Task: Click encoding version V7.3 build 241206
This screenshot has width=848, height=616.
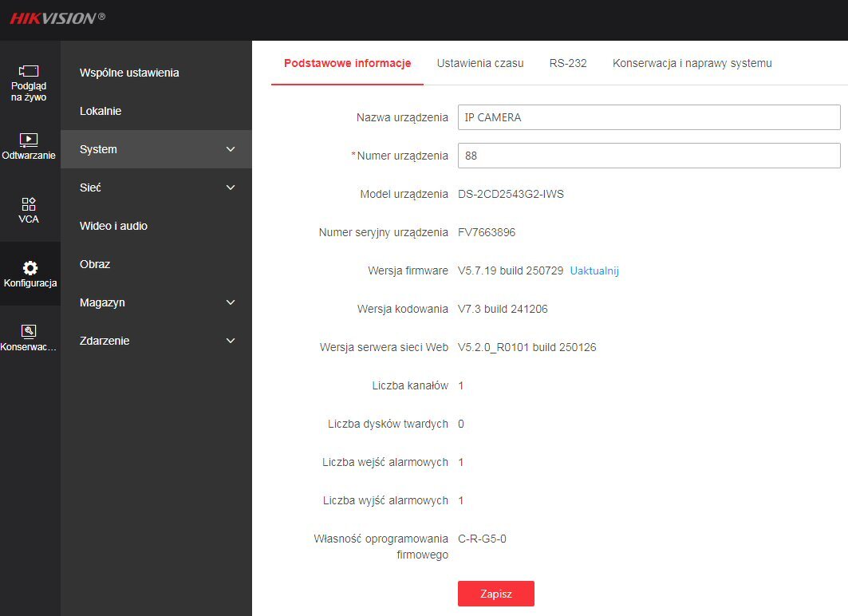Action: 503,310
